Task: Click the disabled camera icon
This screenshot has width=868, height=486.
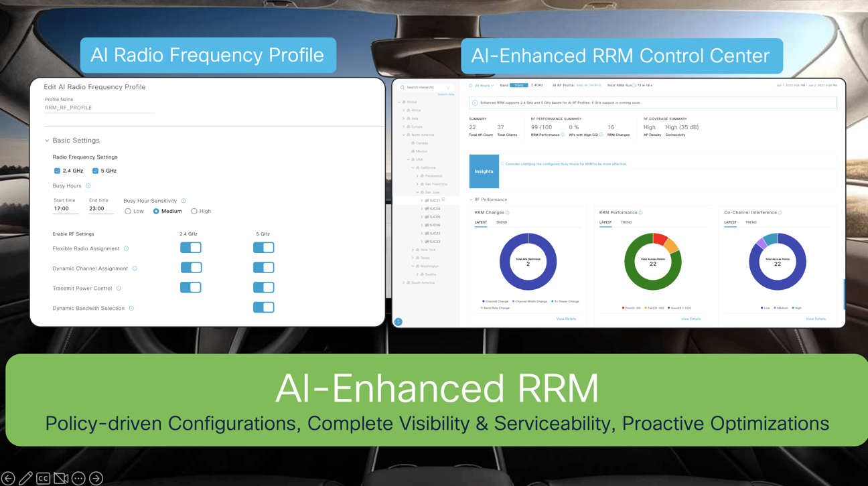Action: coord(60,478)
